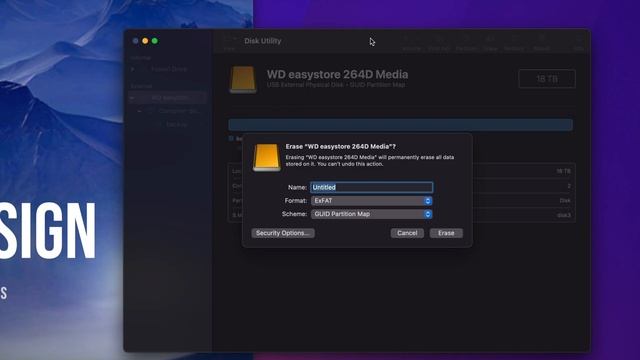The height and width of the screenshot is (360, 640).
Task: Collapse the Container disk sidebar entry
Action: pyautogui.click(x=140, y=111)
